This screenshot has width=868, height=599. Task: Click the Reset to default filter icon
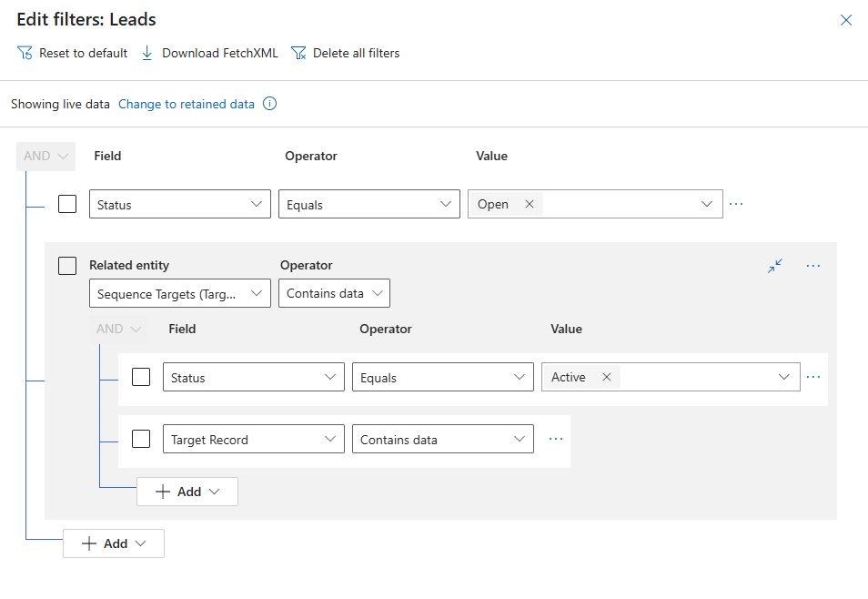click(25, 53)
